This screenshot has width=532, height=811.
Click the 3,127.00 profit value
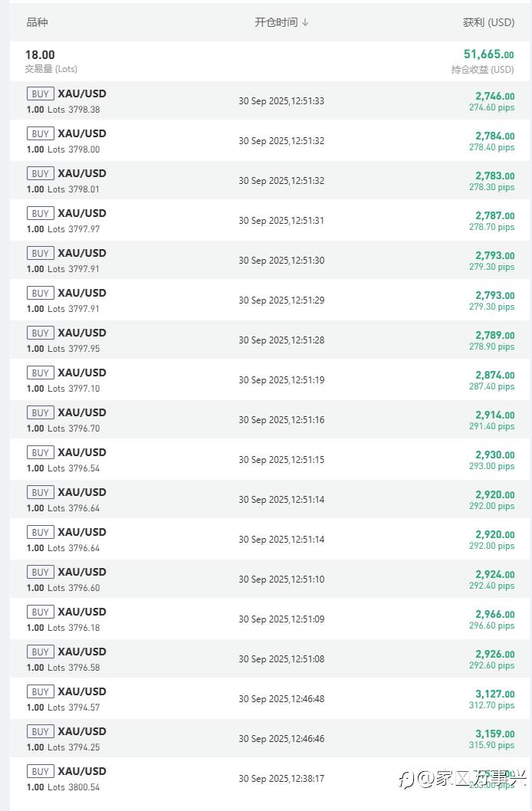pos(494,694)
